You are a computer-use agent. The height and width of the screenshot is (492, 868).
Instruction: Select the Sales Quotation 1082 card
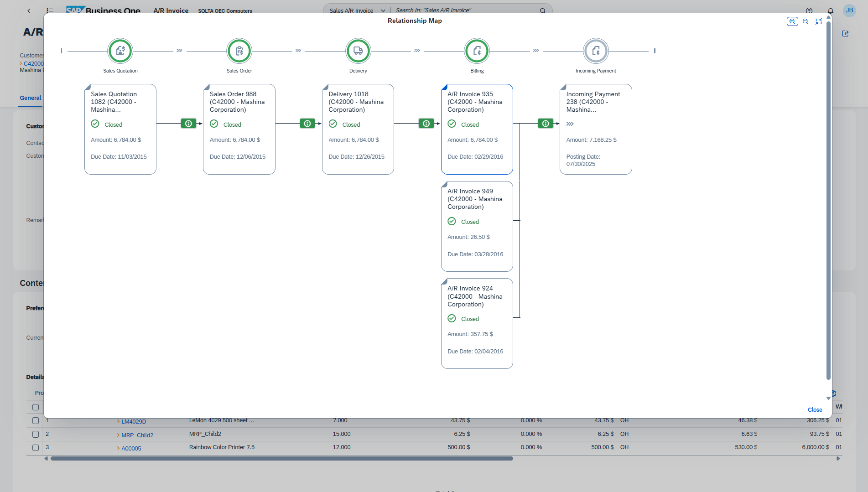click(x=120, y=129)
